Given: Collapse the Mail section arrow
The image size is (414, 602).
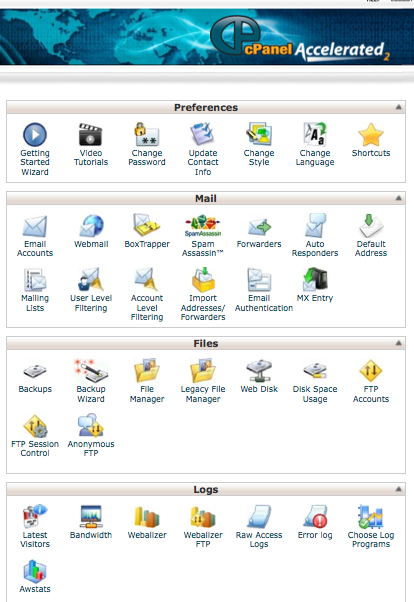Looking at the screenshot, I should point(399,198).
